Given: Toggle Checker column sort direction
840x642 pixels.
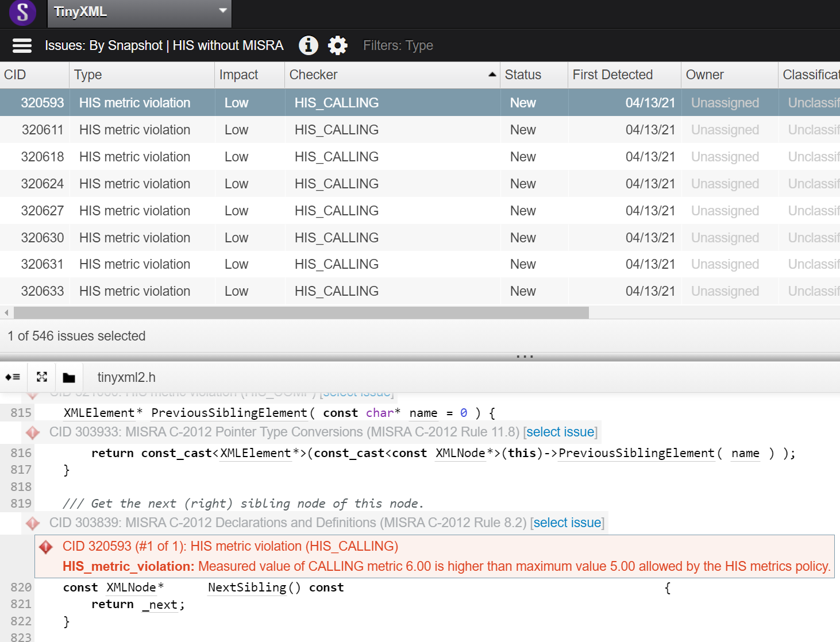Looking at the screenshot, I should (x=492, y=75).
